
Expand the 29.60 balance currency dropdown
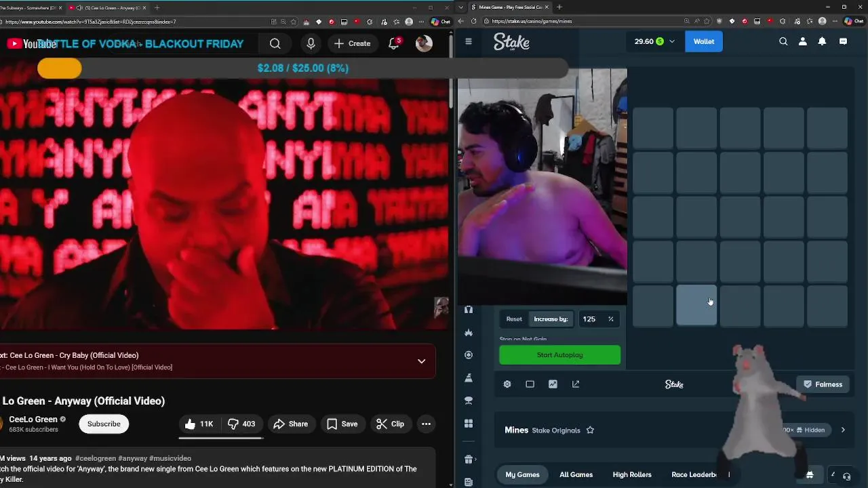coord(654,41)
